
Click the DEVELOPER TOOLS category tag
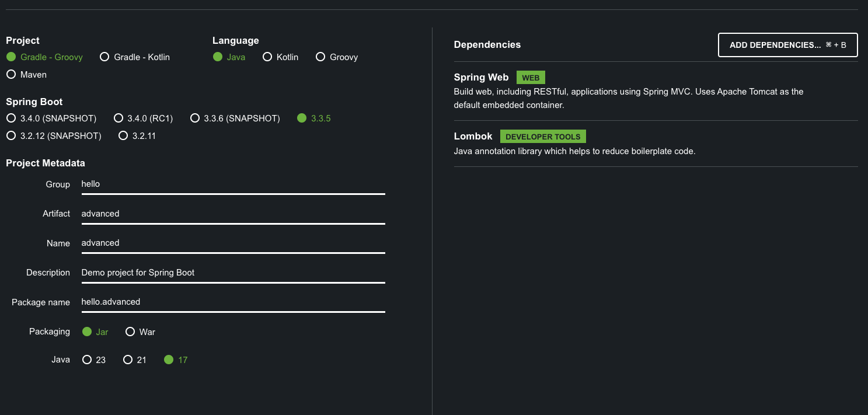click(543, 137)
